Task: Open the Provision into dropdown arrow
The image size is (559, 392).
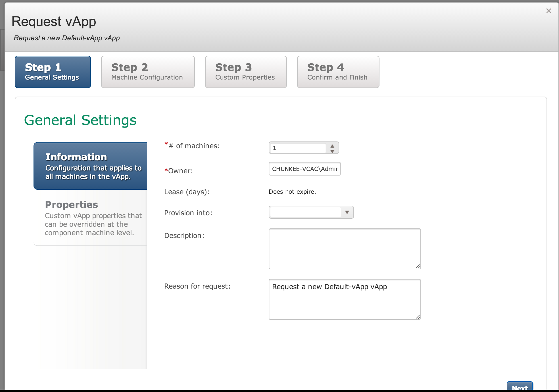Action: (347, 212)
